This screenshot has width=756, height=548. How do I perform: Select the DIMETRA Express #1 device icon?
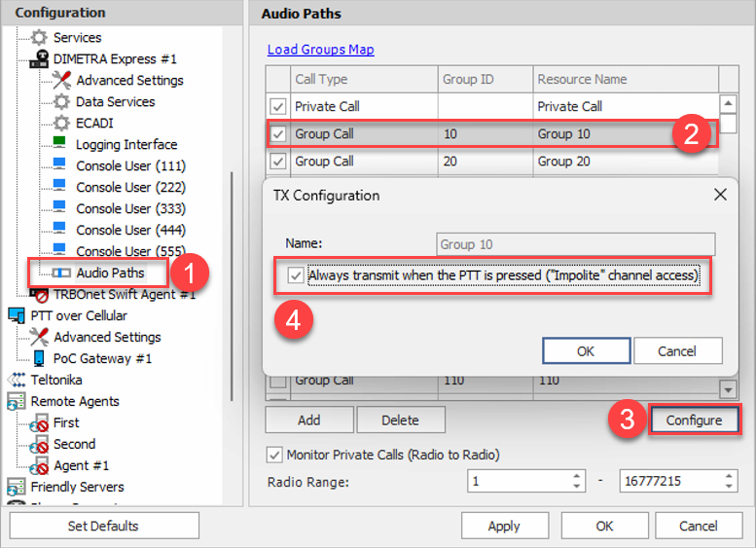tap(39, 59)
